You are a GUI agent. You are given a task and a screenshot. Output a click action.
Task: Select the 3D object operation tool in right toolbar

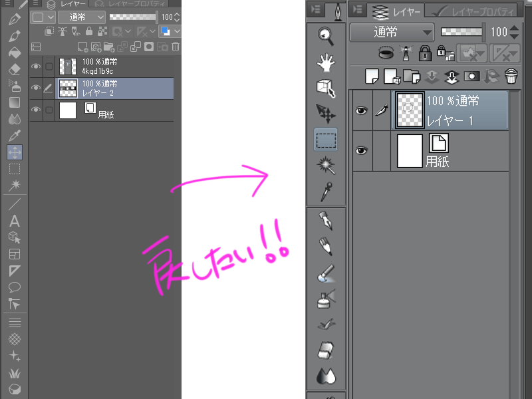pyautogui.click(x=326, y=88)
